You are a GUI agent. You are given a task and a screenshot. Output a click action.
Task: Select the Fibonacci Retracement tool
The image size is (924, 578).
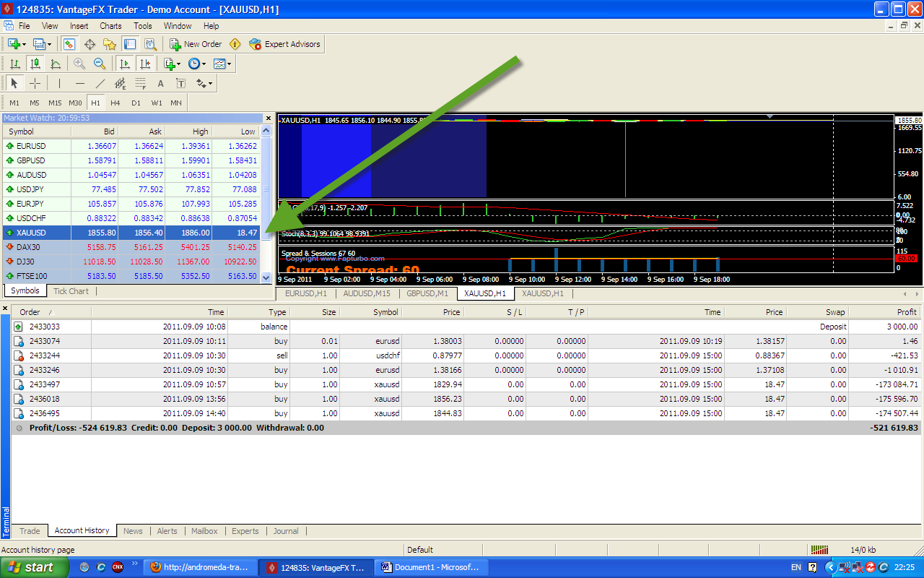tap(141, 83)
